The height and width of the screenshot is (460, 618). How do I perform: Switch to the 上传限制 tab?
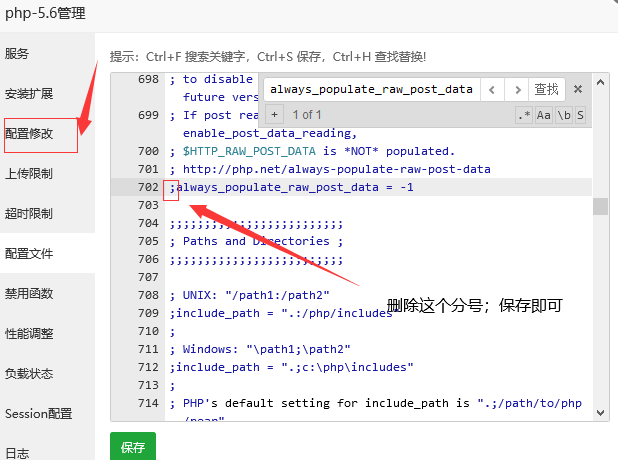29,174
